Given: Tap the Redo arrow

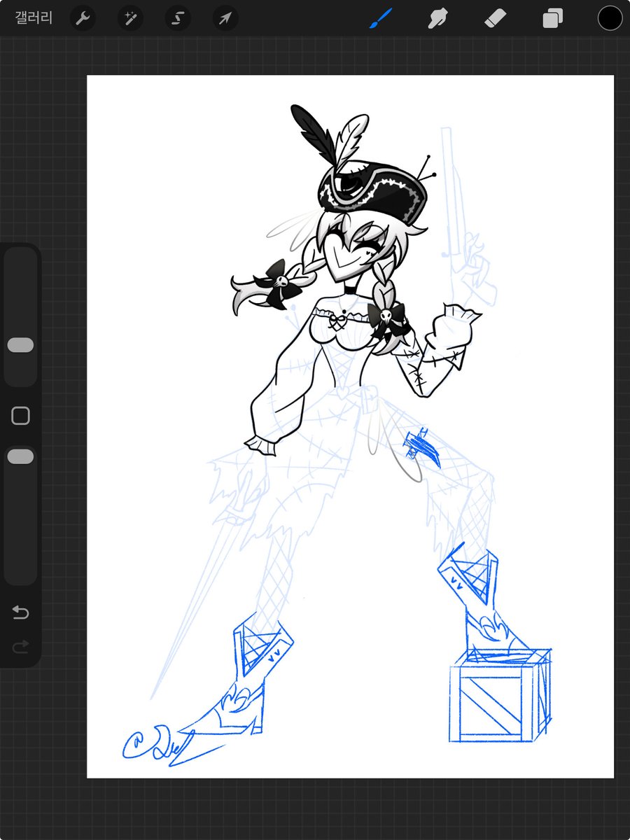Looking at the screenshot, I should [x=21, y=645].
